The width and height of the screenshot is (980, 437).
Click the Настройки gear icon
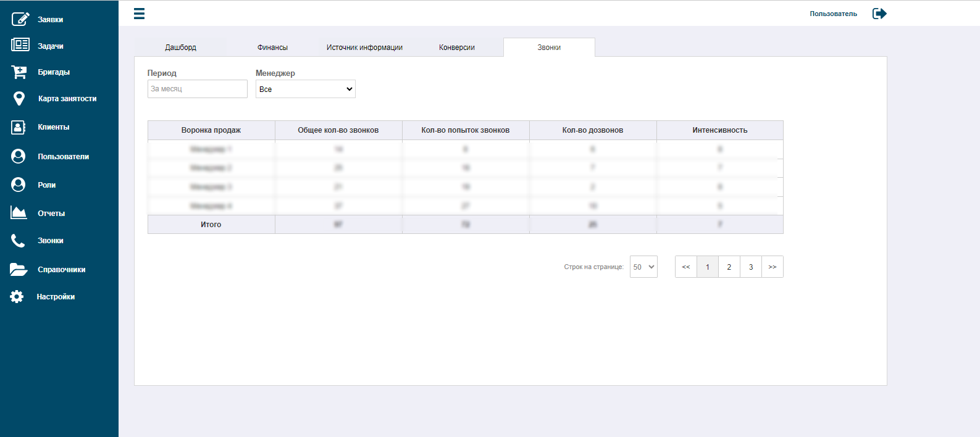17,297
